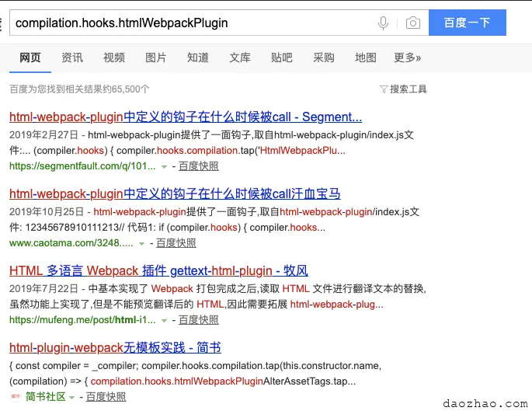
Task: Open 百度快照 for the mufeng.me result
Action: 199,319
